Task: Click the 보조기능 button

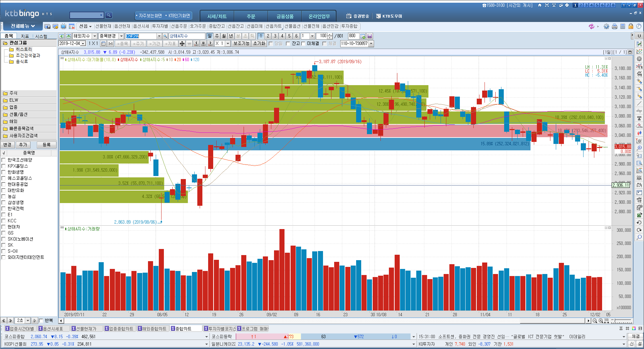Action: [x=241, y=44]
